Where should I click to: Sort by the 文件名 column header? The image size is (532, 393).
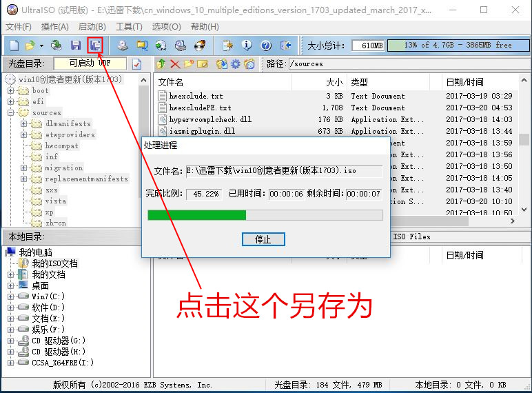[x=223, y=82]
